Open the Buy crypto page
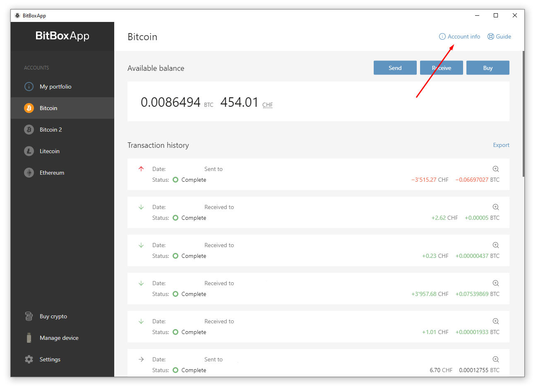This screenshot has height=392, width=538. click(62, 316)
